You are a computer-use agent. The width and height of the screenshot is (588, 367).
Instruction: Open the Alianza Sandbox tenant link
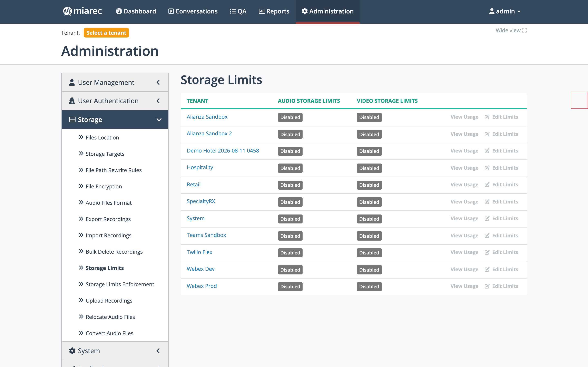point(207,117)
